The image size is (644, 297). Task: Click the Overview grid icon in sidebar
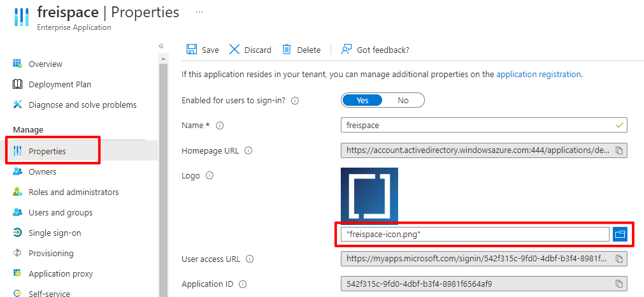(x=17, y=64)
